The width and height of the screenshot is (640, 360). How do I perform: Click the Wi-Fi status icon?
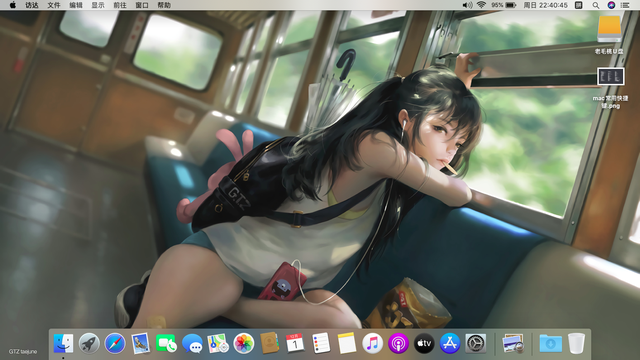click(481, 5)
